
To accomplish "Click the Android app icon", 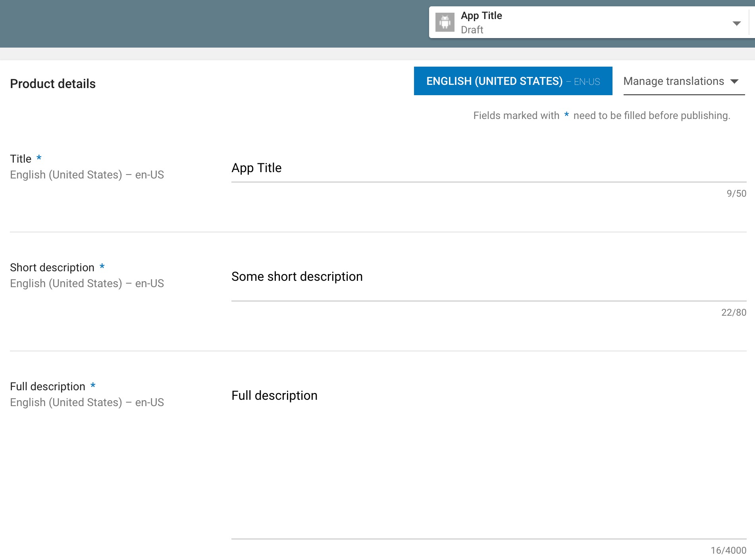I will 445,22.
